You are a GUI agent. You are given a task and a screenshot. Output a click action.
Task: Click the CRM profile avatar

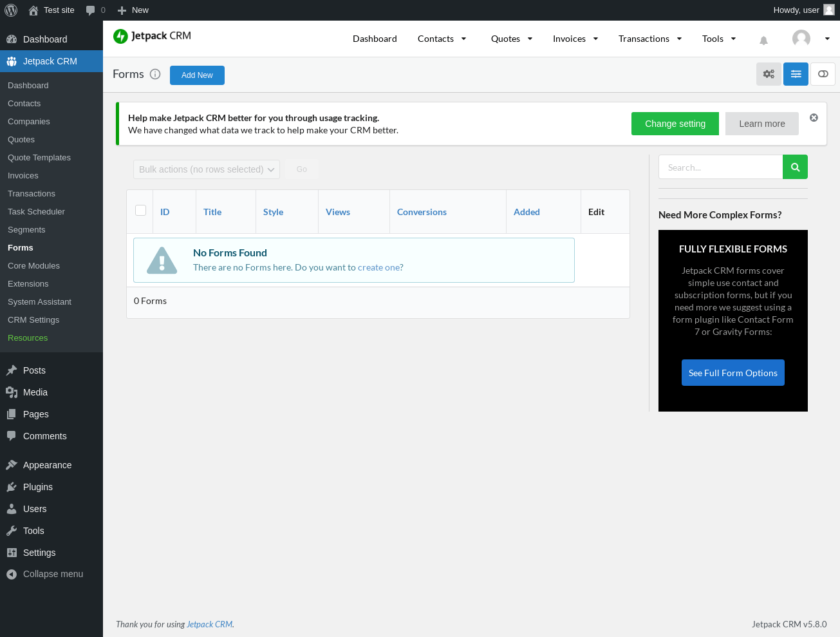801,39
